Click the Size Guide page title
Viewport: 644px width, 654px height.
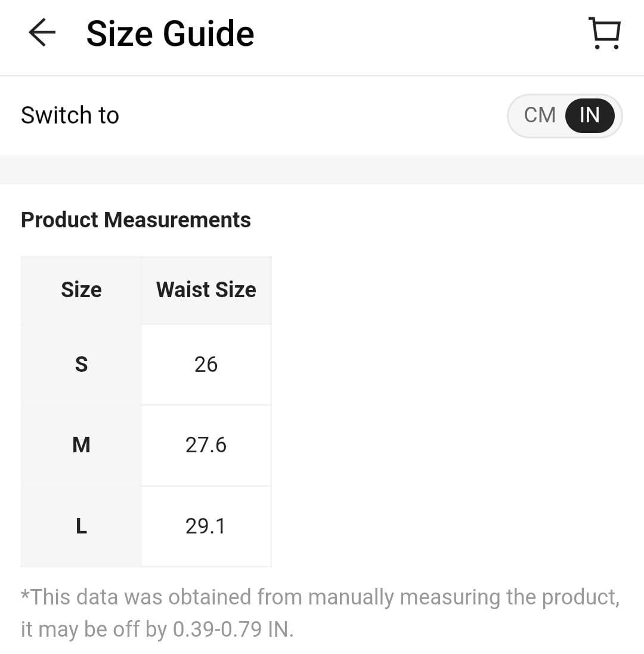tap(170, 33)
